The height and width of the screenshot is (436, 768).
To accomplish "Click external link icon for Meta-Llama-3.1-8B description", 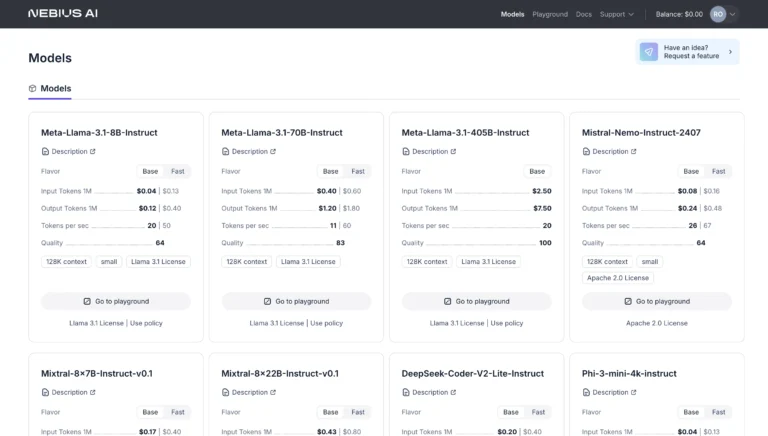I will (93, 151).
